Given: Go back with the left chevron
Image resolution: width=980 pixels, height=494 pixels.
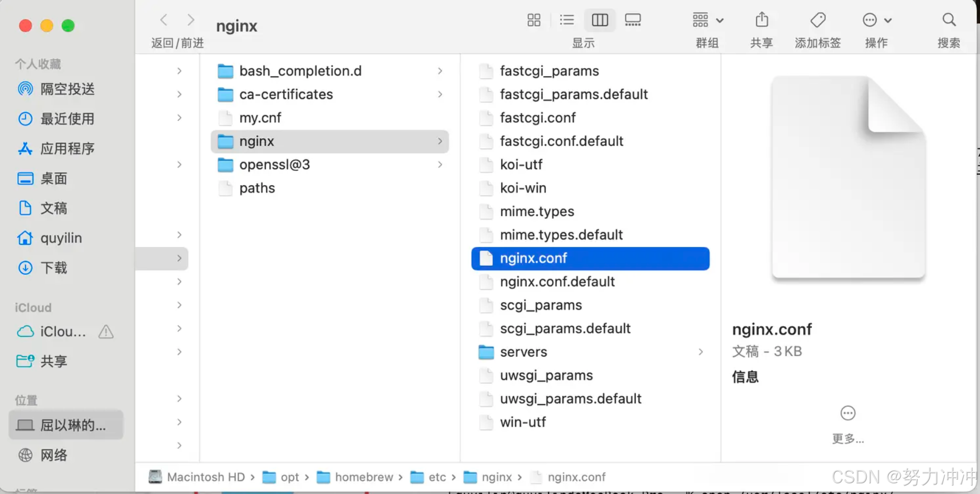Looking at the screenshot, I should click(x=164, y=20).
